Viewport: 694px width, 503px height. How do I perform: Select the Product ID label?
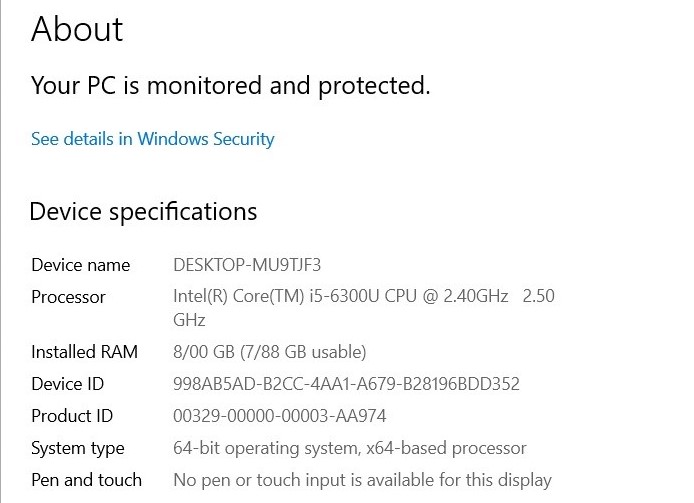pos(72,416)
